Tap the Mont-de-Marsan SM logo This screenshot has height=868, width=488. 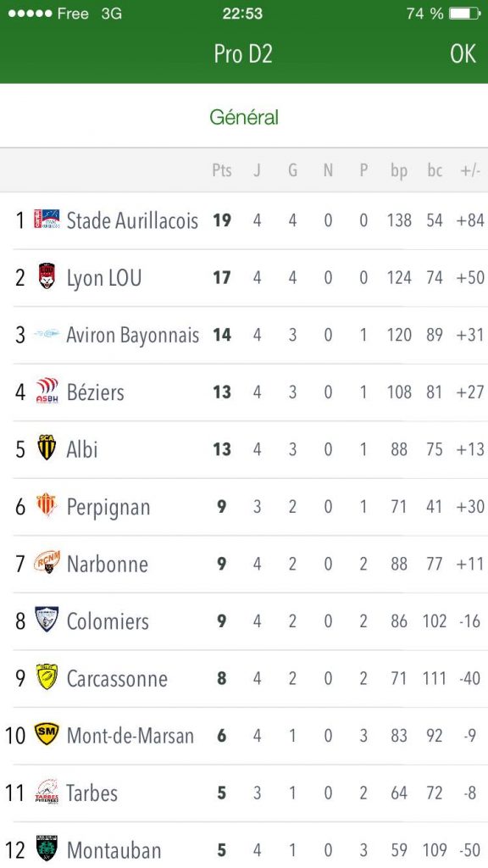click(47, 734)
